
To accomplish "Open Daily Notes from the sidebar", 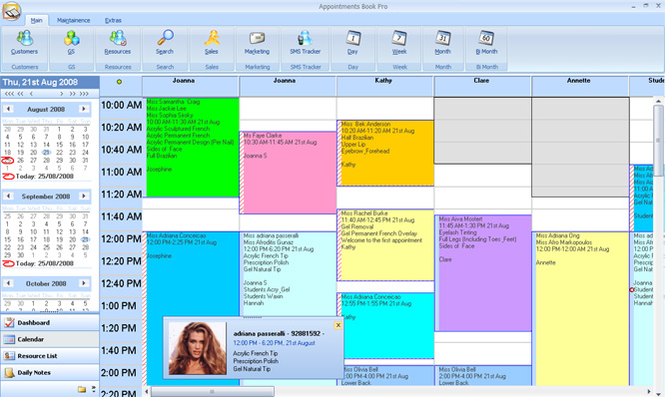I will [50, 372].
